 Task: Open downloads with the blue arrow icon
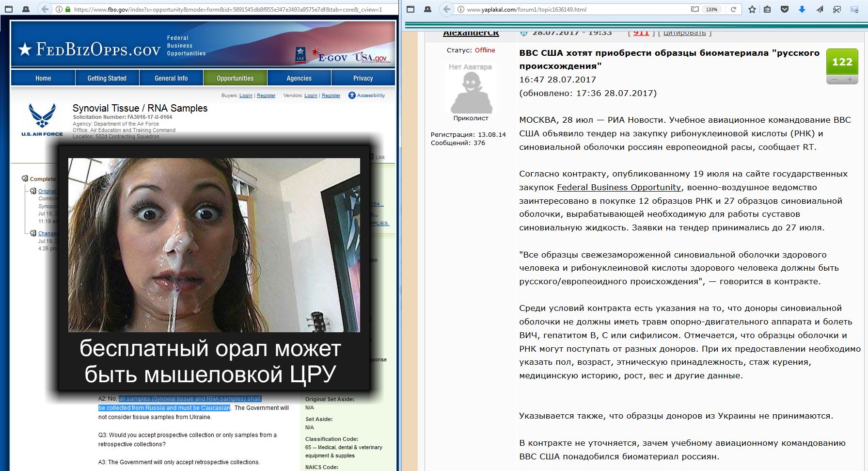tap(802, 9)
